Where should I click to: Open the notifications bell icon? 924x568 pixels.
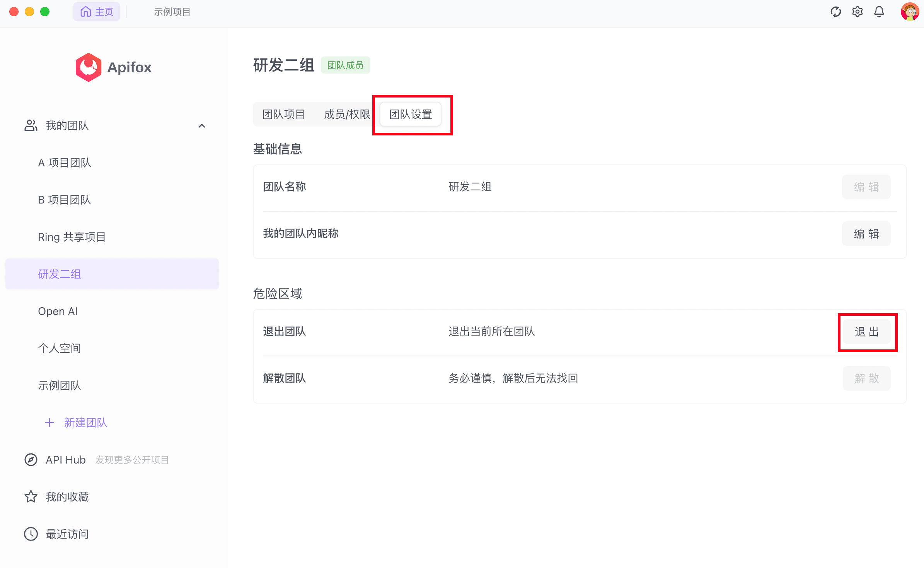879,12
